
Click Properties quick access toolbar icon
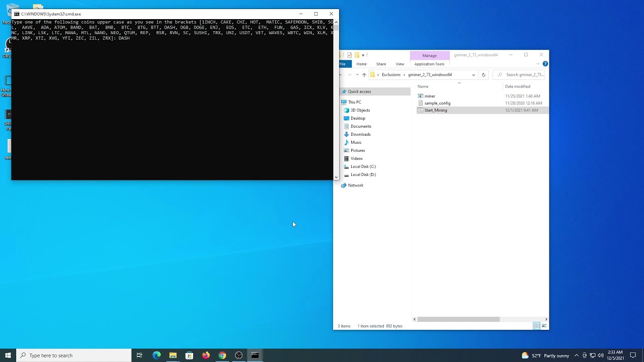[x=350, y=55]
